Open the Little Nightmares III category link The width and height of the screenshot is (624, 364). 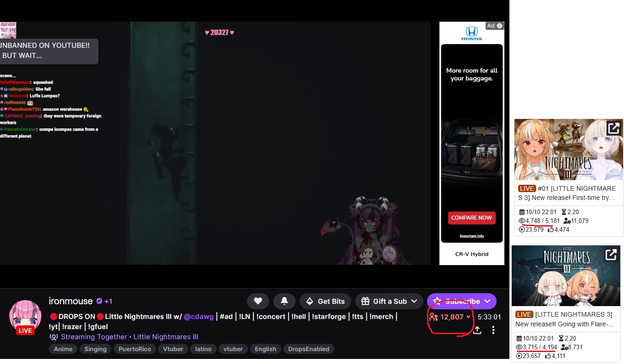[x=166, y=337]
